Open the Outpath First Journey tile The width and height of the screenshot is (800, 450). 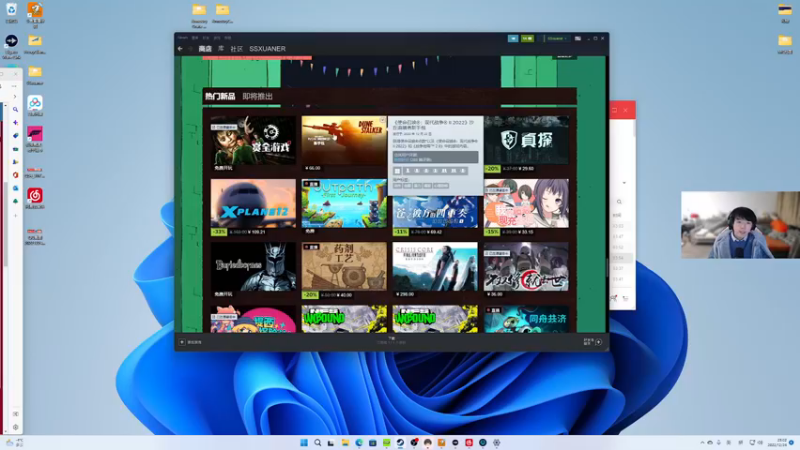tap(344, 203)
